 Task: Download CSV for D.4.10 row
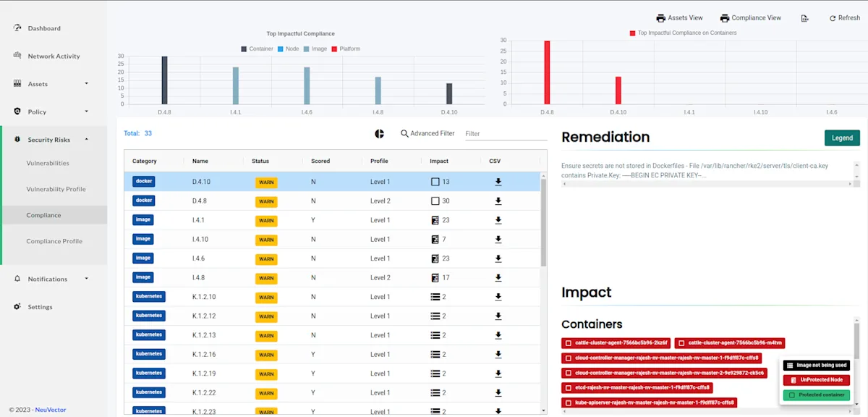(498, 182)
